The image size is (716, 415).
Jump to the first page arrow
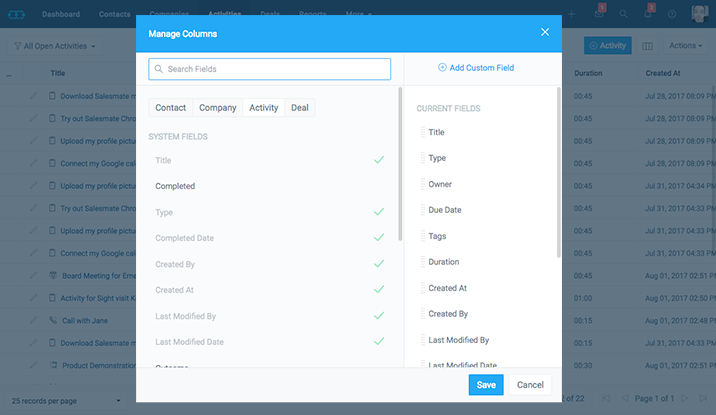point(606,399)
